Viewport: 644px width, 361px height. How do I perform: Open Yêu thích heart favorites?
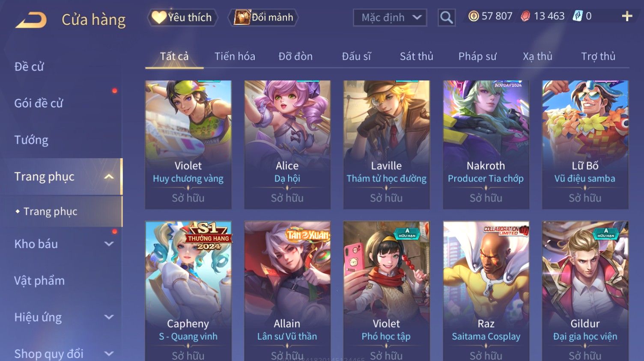pyautogui.click(x=182, y=18)
